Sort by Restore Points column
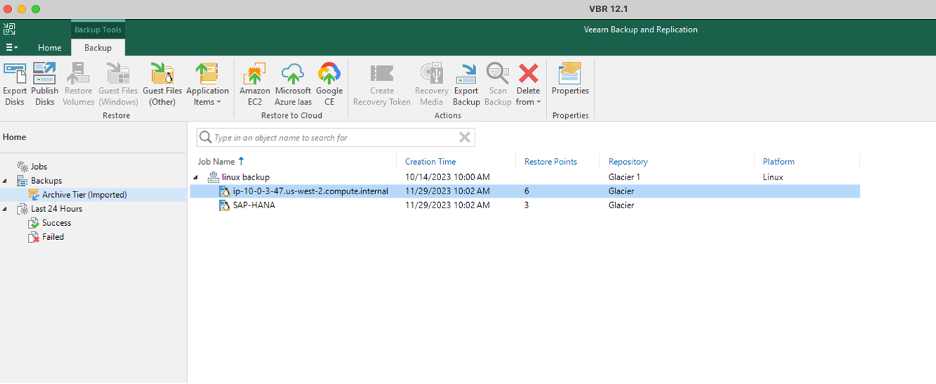The height and width of the screenshot is (384, 936). coord(550,162)
